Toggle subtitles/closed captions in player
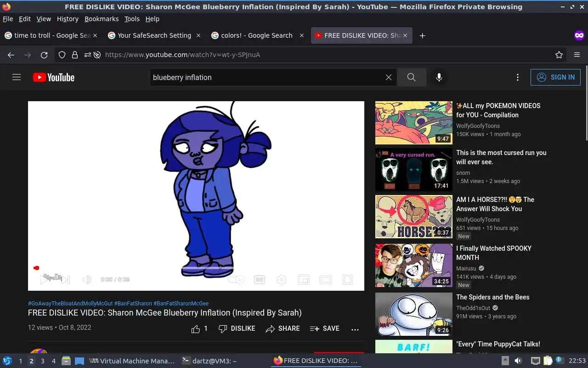This screenshot has width=588, height=368. click(x=260, y=279)
